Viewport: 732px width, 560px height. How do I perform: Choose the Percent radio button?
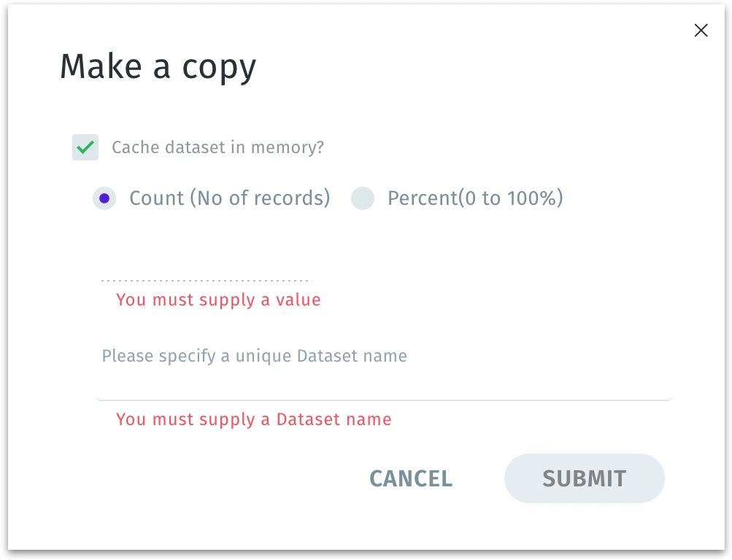pos(363,198)
